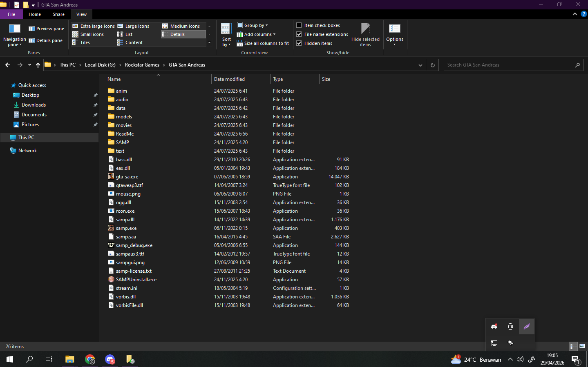
Task: Switch to Medium icons layout
Action: tap(181, 26)
